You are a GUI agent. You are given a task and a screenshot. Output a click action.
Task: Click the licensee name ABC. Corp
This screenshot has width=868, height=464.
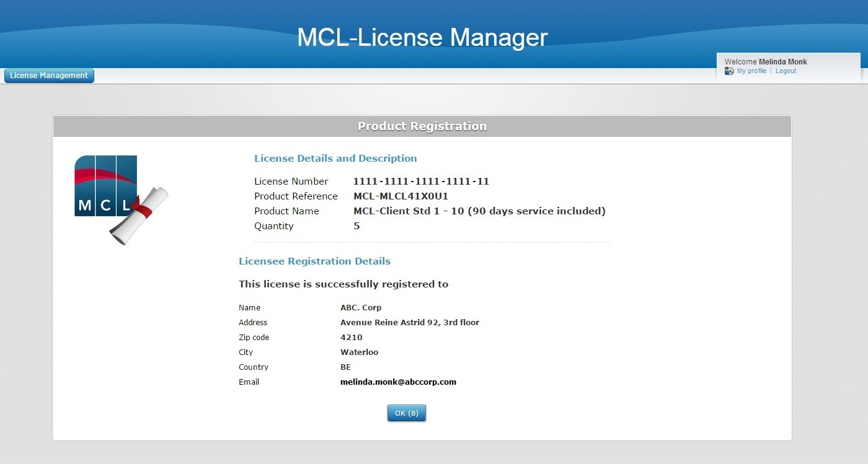(361, 308)
